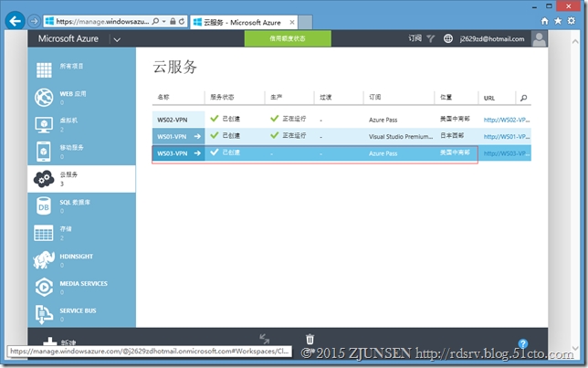Click the swap arrows icon in bottom bar

(265, 339)
